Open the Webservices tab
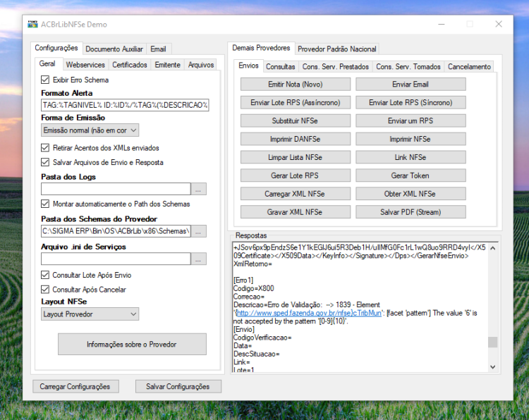Screen dimensions: 529x420 [85, 65]
